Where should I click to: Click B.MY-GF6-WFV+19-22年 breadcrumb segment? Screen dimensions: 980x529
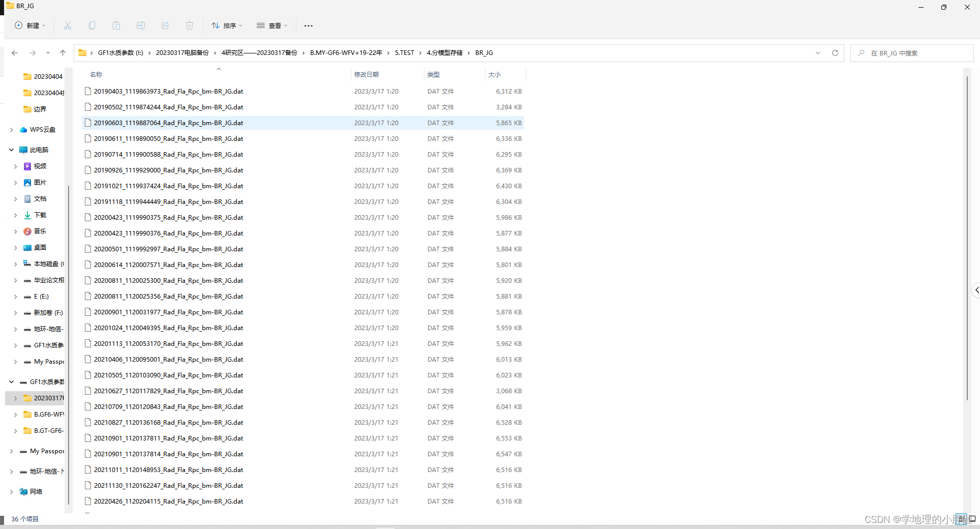[x=346, y=53]
